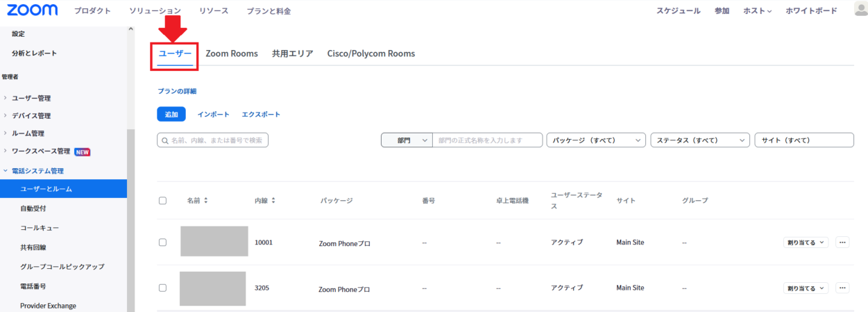Select コールキュー in sidebar
The height and width of the screenshot is (312, 868).
[x=40, y=227]
